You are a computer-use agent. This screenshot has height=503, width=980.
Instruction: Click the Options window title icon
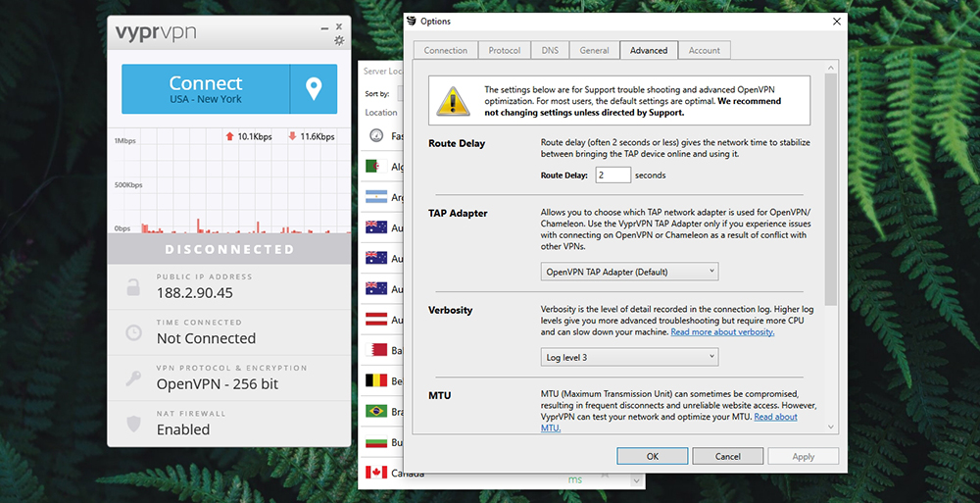[412, 21]
